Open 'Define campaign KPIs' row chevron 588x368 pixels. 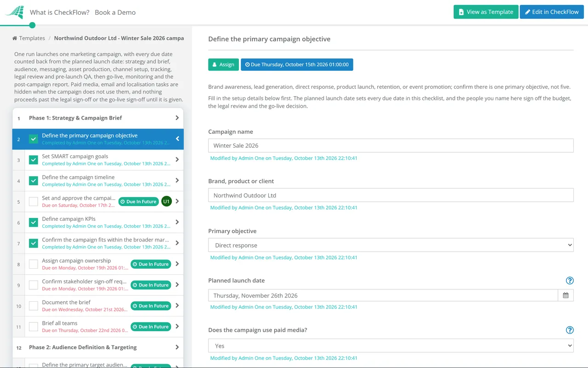click(177, 222)
